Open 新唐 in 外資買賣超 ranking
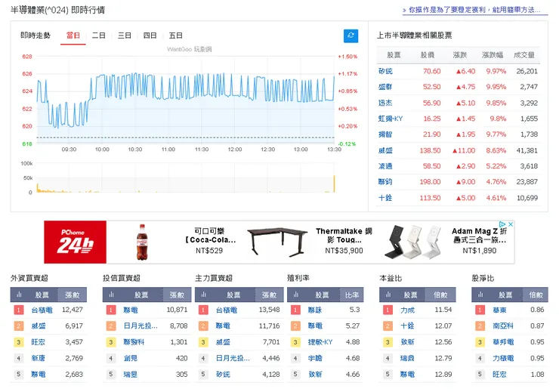The image size is (559, 392). coord(38,358)
